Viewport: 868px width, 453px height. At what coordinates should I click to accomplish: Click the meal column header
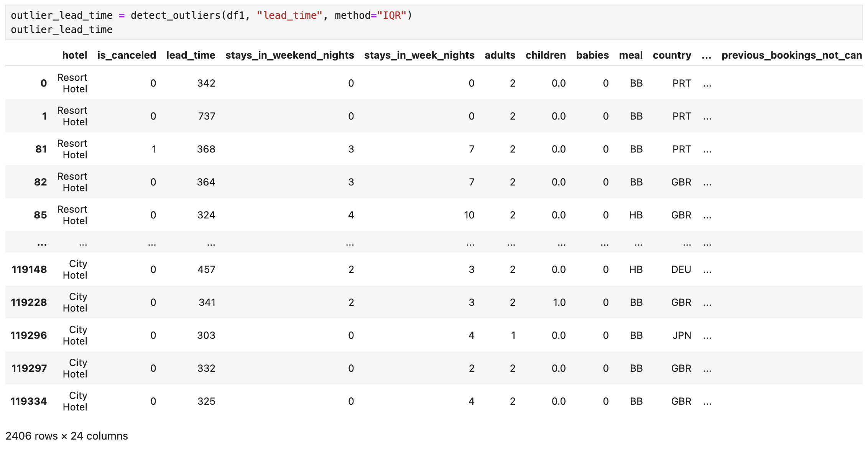tap(630, 55)
